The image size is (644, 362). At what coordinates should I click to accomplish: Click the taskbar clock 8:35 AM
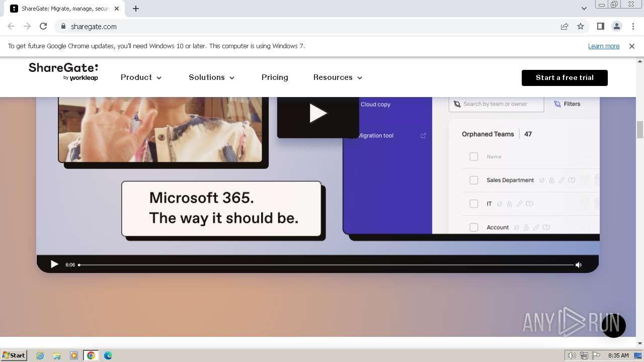618,355
